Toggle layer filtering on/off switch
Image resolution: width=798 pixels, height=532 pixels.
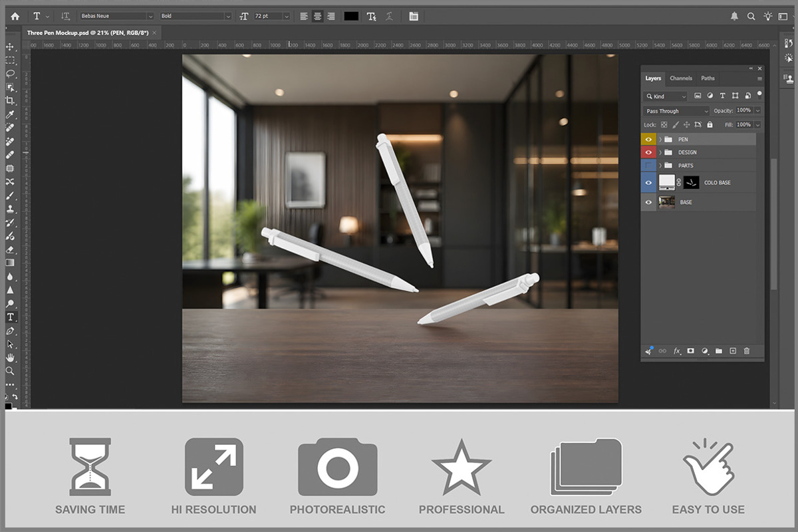(759, 96)
